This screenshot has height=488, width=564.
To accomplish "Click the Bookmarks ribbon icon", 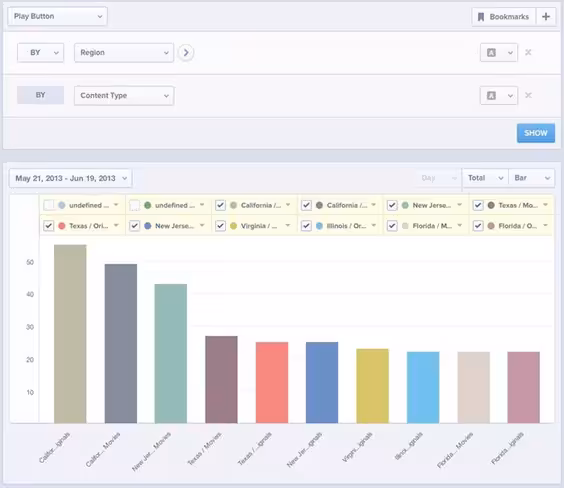I will click(x=481, y=17).
